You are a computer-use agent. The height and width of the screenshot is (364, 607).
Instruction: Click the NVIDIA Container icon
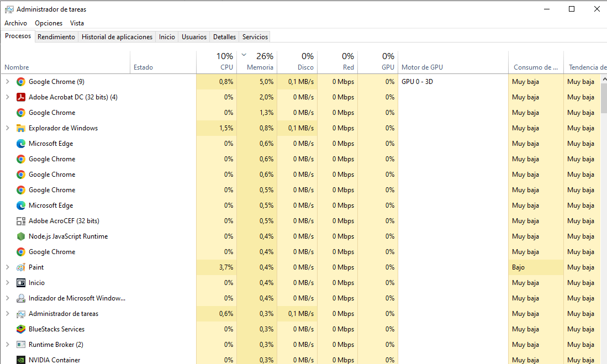[x=21, y=360]
